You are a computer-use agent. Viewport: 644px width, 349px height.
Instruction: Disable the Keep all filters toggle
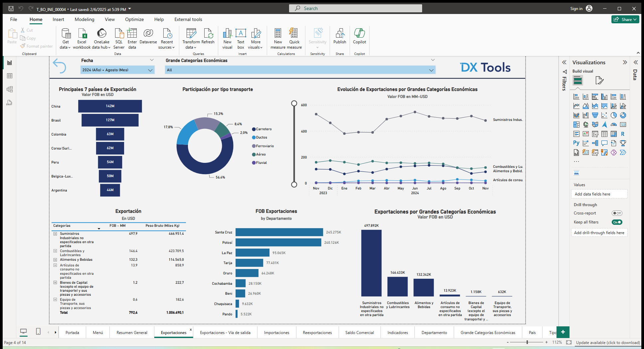(616, 222)
